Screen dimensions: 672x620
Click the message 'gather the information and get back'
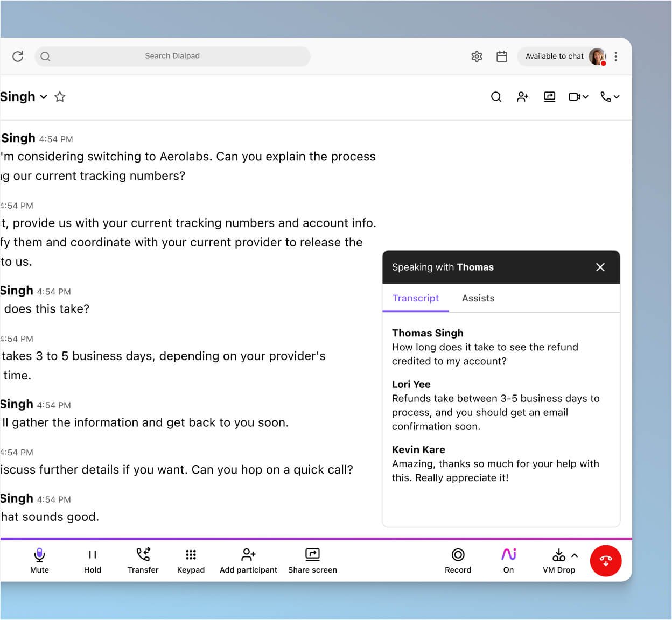pos(144,422)
